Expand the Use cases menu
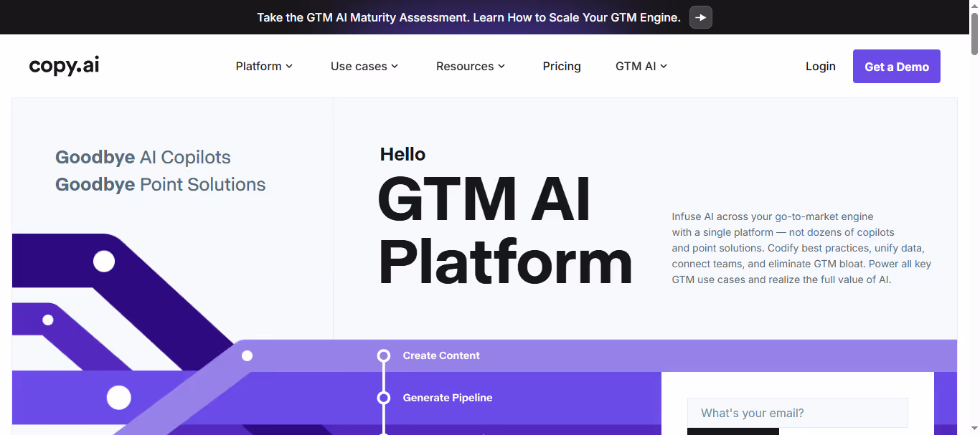 (x=364, y=66)
